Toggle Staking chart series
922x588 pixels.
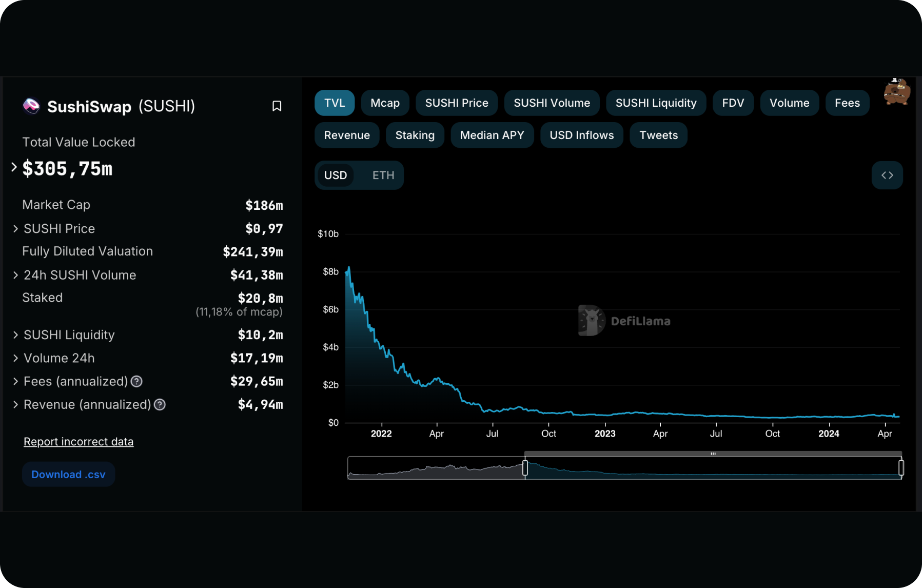pyautogui.click(x=415, y=135)
